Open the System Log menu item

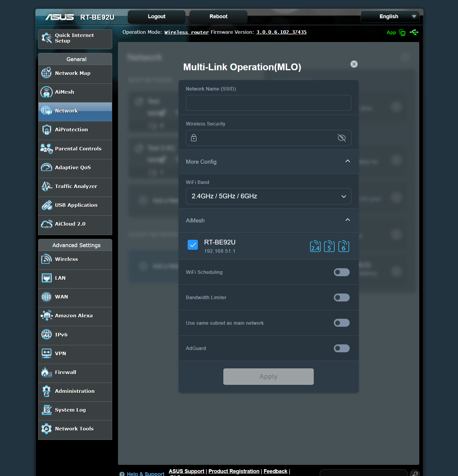75,411
